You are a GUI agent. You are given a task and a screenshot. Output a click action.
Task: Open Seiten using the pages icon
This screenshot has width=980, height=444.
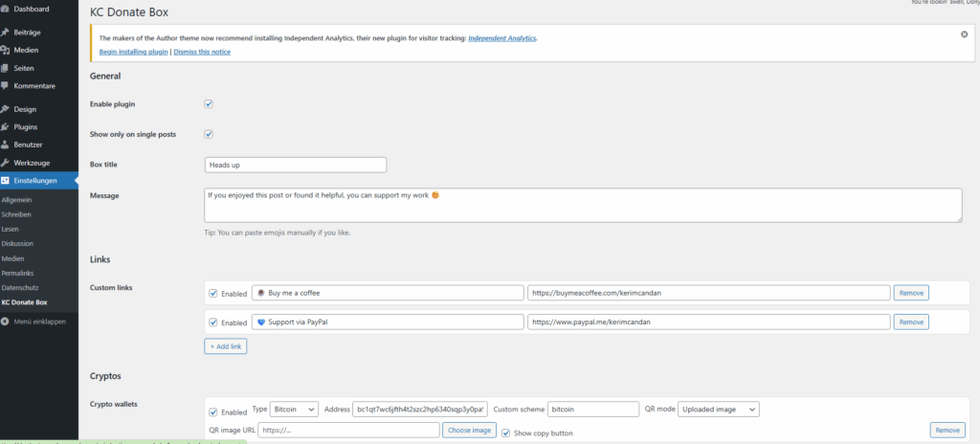click(x=6, y=68)
